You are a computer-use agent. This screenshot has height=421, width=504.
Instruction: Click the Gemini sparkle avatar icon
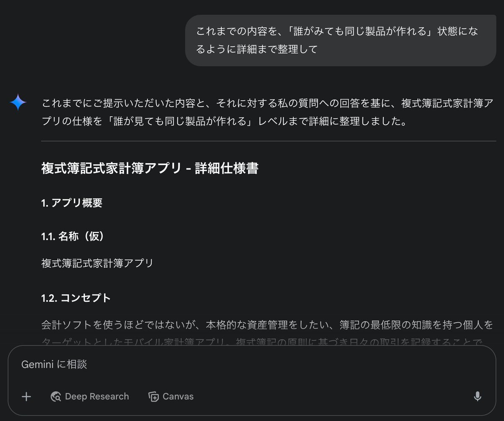tap(18, 102)
